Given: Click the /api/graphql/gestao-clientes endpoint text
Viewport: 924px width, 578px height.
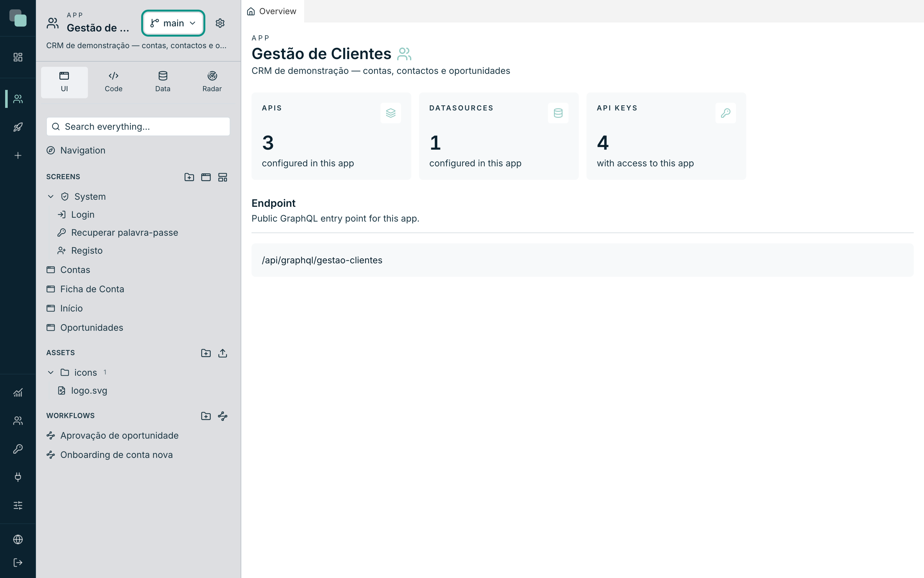Looking at the screenshot, I should click(x=322, y=260).
